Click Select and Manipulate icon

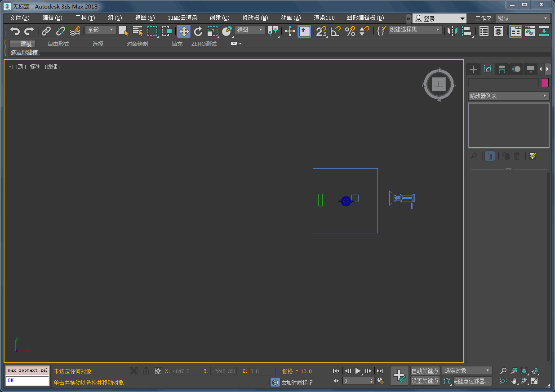tap(290, 31)
